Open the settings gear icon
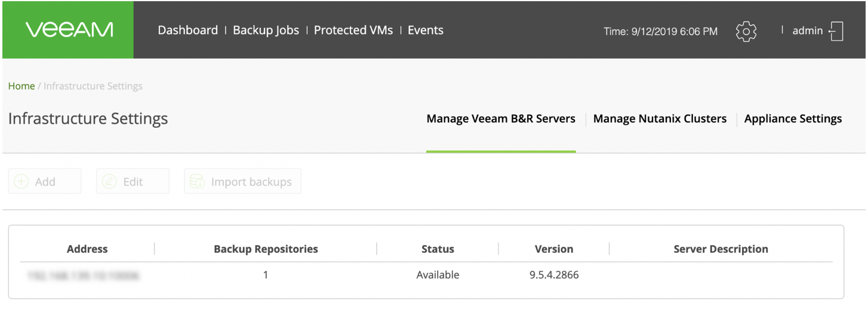Viewport: 868px width, 312px height. (x=746, y=30)
